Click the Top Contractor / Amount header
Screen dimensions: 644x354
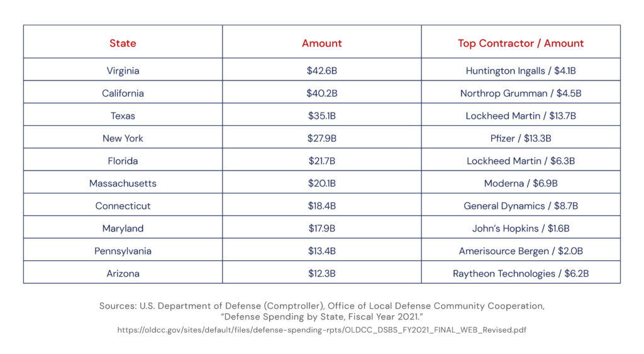click(x=520, y=43)
